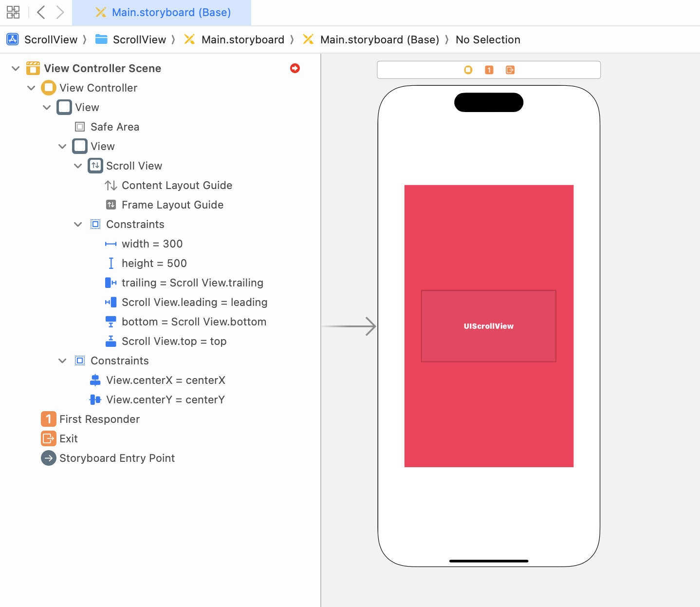The height and width of the screenshot is (607, 700).
Task: Go forward in editor history
Action: point(60,12)
